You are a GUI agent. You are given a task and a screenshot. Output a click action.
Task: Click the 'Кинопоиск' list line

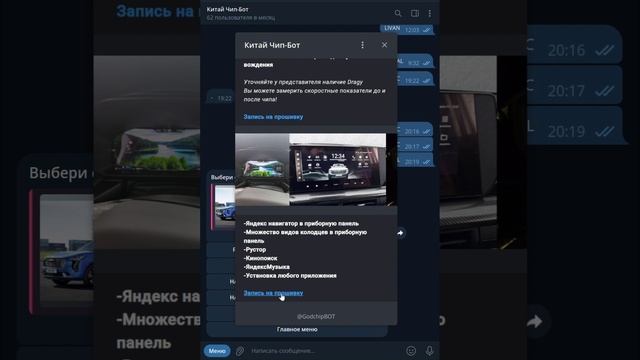260,258
